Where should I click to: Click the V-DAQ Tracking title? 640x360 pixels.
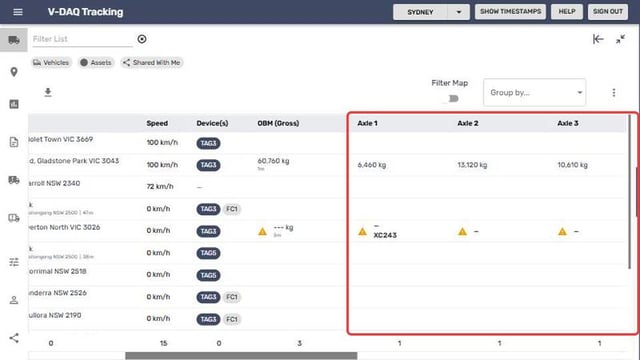[x=85, y=12]
